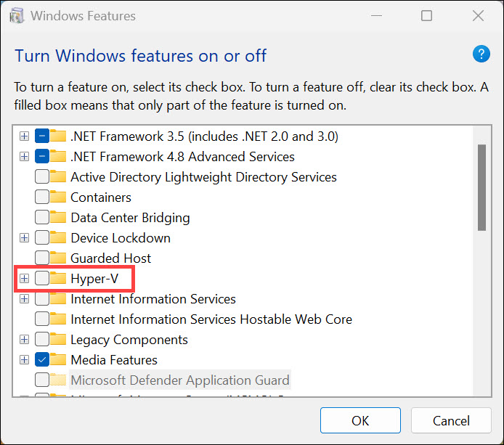Expand the Device Lockdown node
The width and height of the screenshot is (504, 445).
[x=24, y=237]
